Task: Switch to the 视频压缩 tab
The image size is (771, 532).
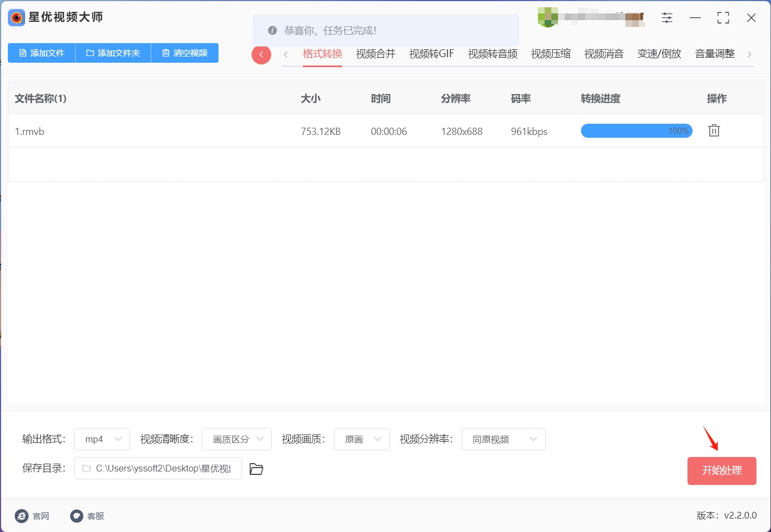Action: 551,54
